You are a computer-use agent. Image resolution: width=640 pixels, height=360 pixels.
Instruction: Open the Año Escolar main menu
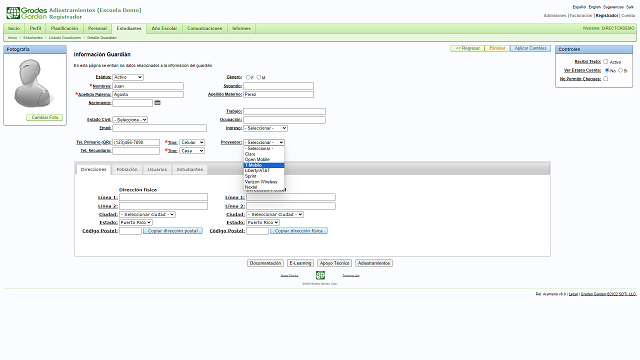point(164,28)
